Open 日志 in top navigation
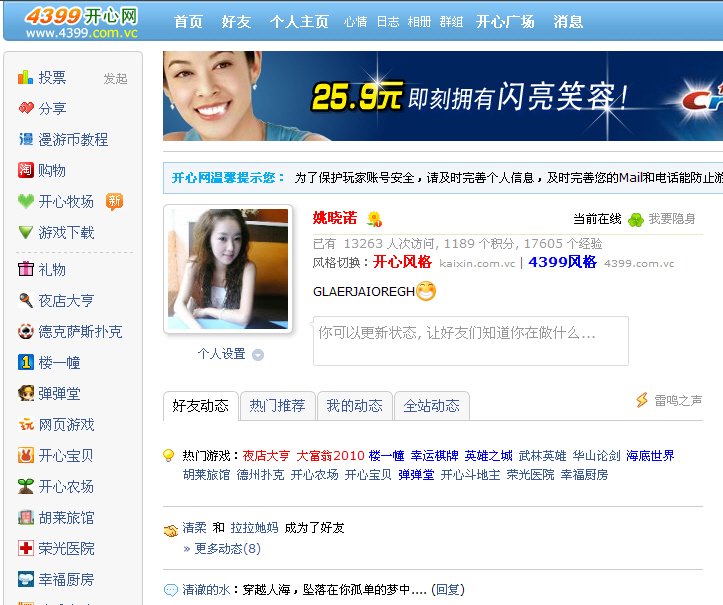 388,22
